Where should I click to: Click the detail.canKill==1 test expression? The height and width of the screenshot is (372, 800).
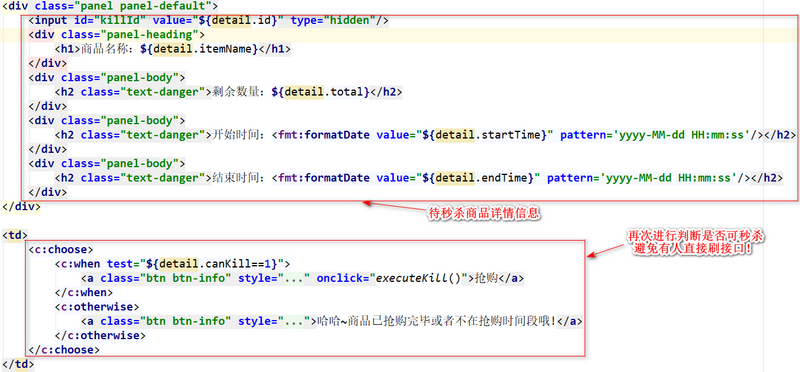pyautogui.click(x=213, y=264)
